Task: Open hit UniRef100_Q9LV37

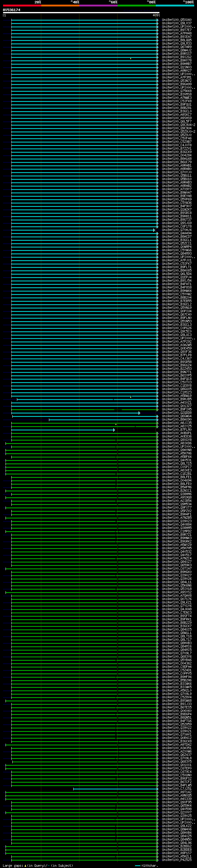Action: (176, 23)
